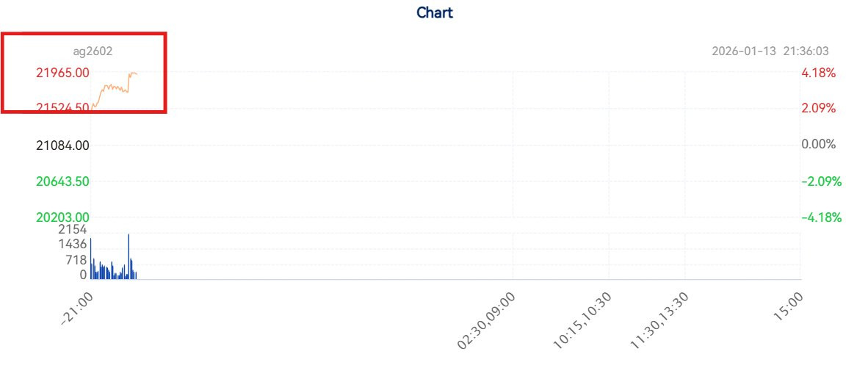
Task: Click the 11:30,13:30 time axis marker
Action: pyautogui.click(x=659, y=319)
